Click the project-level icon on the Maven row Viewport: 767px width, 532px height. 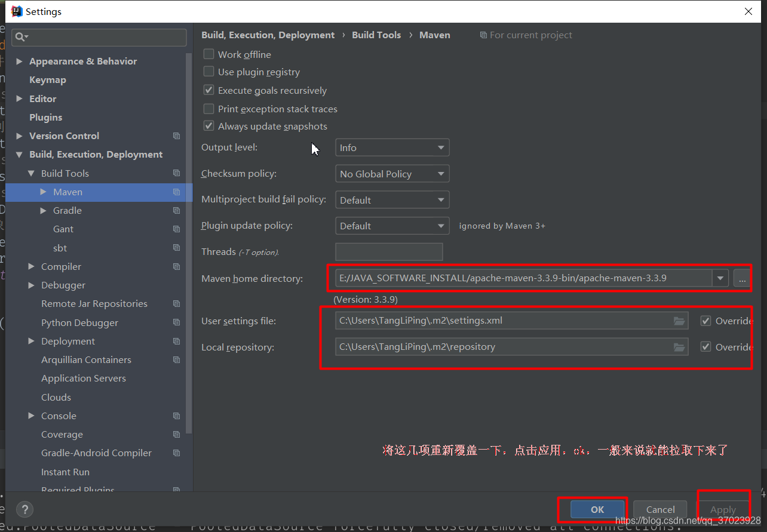[176, 192]
